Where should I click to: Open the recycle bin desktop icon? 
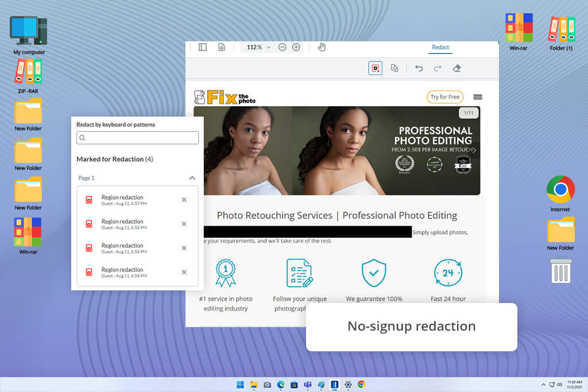click(x=561, y=270)
